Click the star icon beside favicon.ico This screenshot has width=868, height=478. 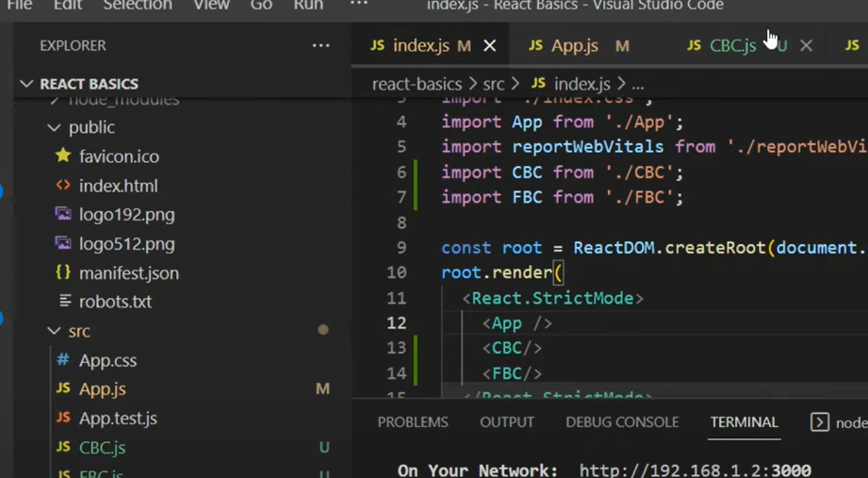(63, 156)
